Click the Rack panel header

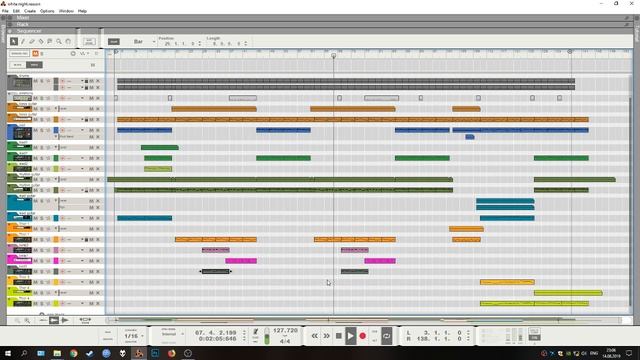pos(320,24)
